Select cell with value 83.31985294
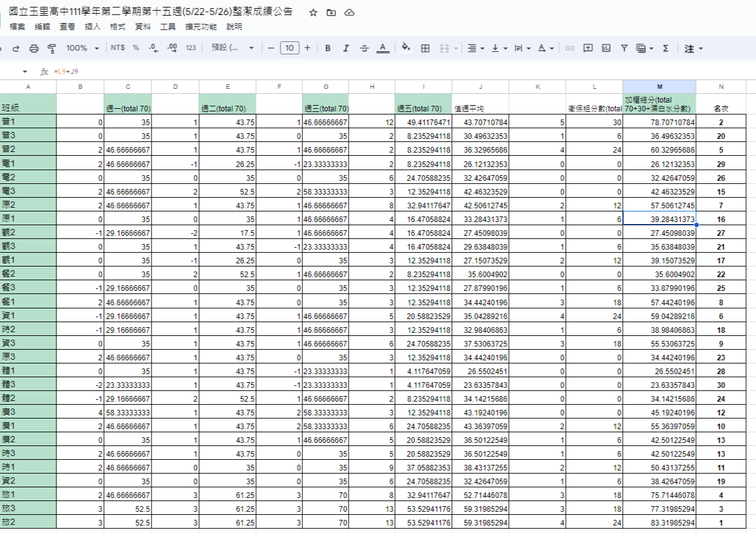 [x=659, y=522]
